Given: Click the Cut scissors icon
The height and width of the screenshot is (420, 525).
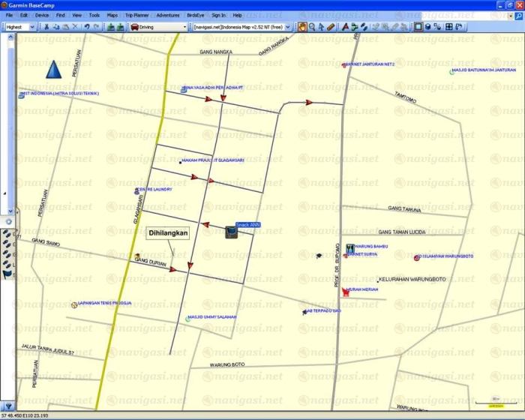Looking at the screenshot, I should pos(46,27).
